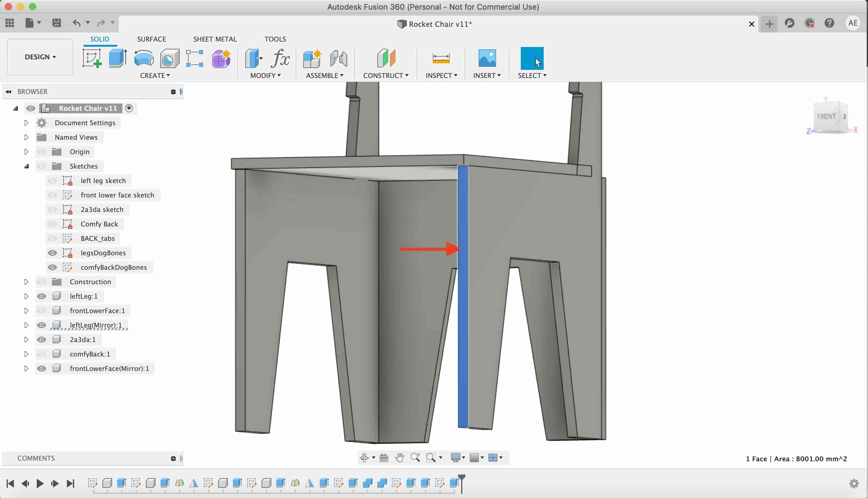Click the Joint tool icon
Image resolution: width=868 pixels, height=498 pixels.
[x=339, y=58]
